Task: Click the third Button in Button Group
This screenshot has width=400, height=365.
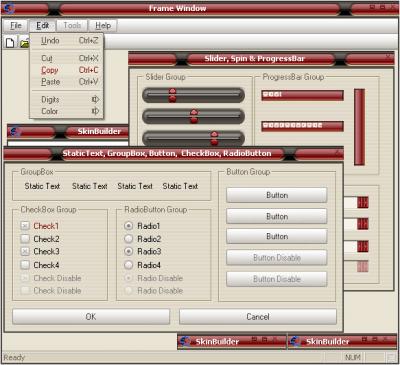Action: (x=277, y=236)
